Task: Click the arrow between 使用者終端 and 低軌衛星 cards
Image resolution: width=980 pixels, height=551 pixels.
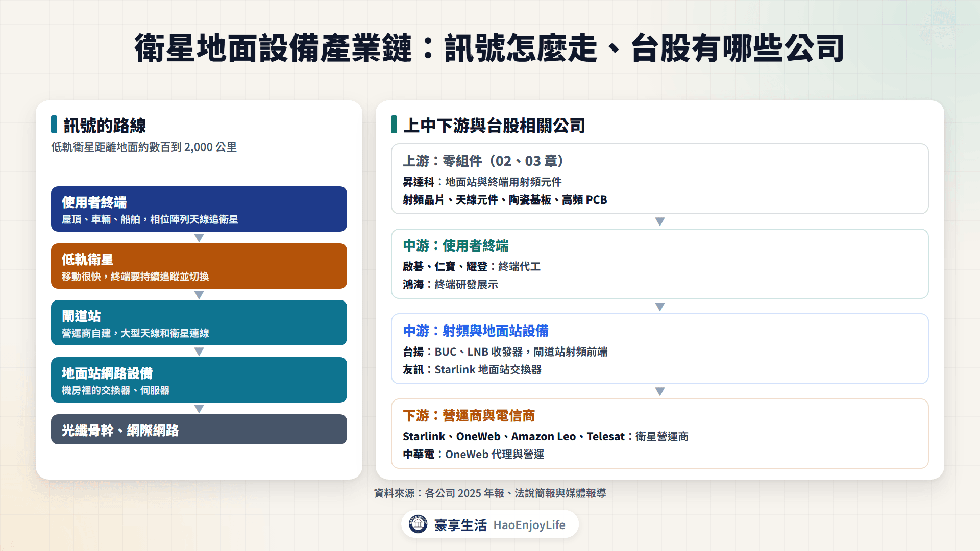Action: point(199,238)
